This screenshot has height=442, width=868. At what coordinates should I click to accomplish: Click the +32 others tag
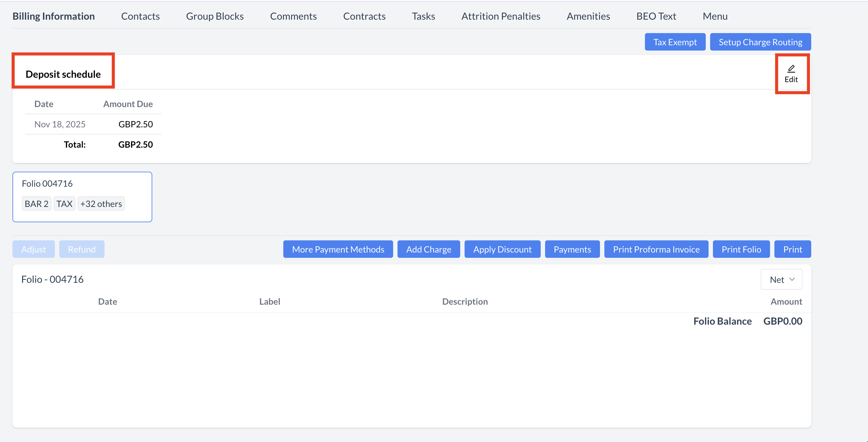pyautogui.click(x=101, y=204)
